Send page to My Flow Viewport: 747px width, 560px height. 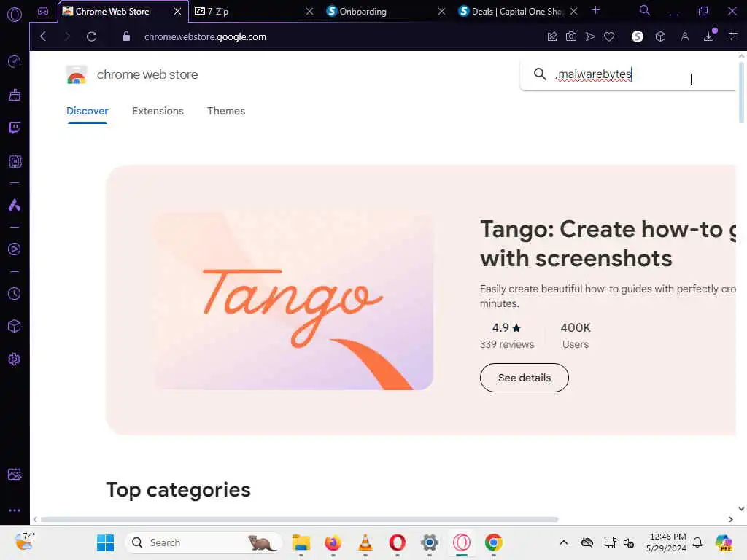(590, 36)
